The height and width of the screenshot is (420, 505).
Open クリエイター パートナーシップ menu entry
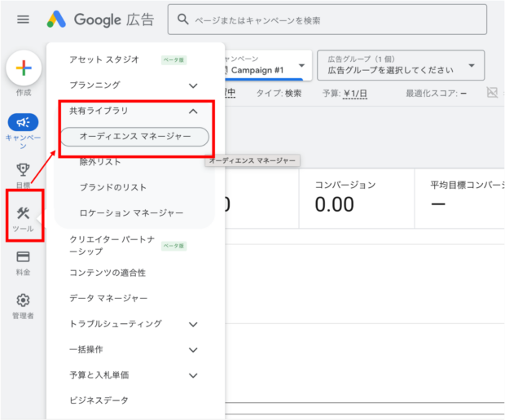pos(112,245)
